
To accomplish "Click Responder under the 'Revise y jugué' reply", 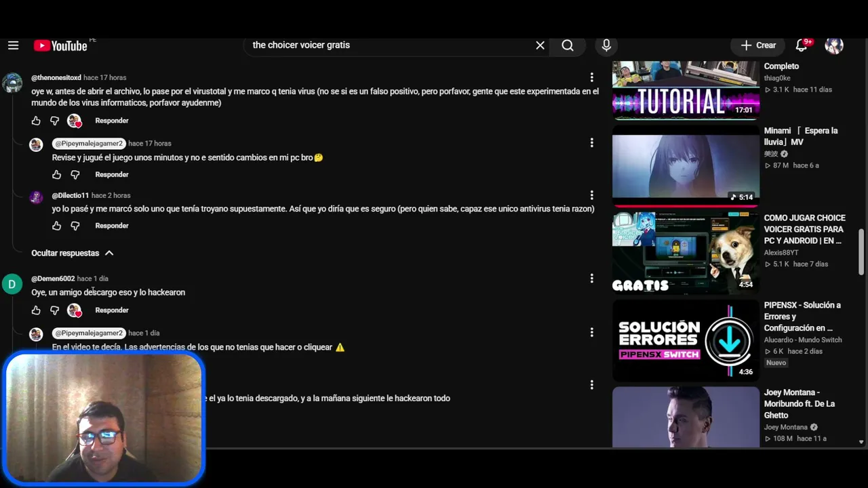I will (x=112, y=175).
